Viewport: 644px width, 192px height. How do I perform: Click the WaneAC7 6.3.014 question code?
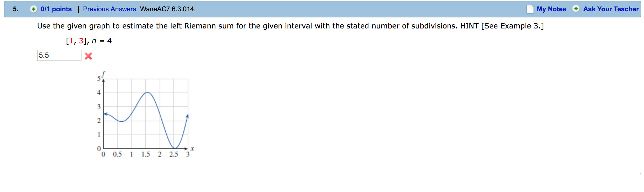(x=168, y=9)
